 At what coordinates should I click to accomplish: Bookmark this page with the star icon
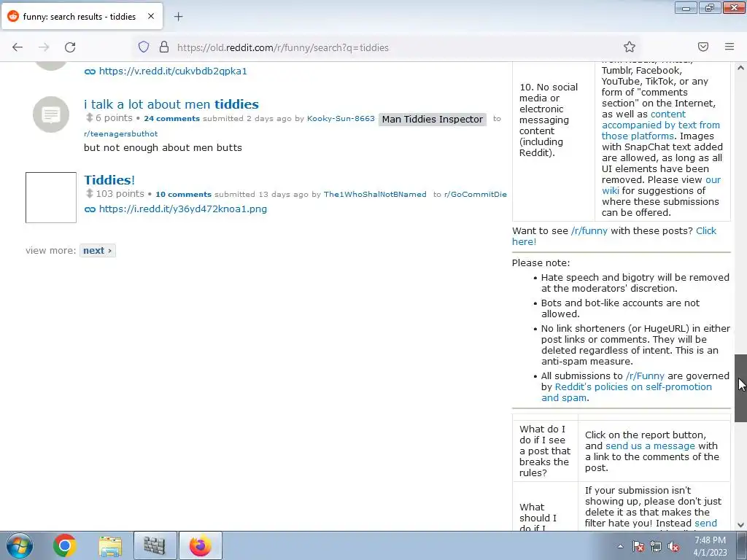[x=630, y=47]
